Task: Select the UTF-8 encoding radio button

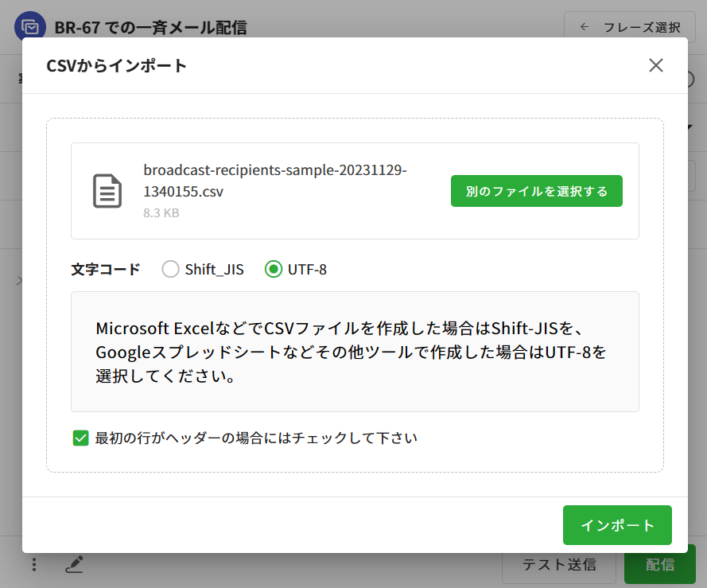Action: point(273,269)
